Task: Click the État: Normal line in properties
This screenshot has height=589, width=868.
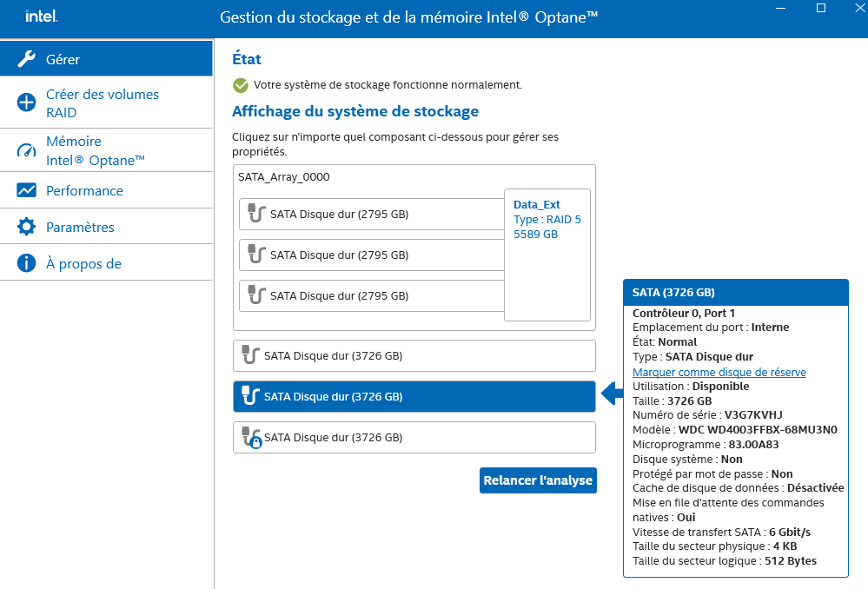Action: click(665, 342)
